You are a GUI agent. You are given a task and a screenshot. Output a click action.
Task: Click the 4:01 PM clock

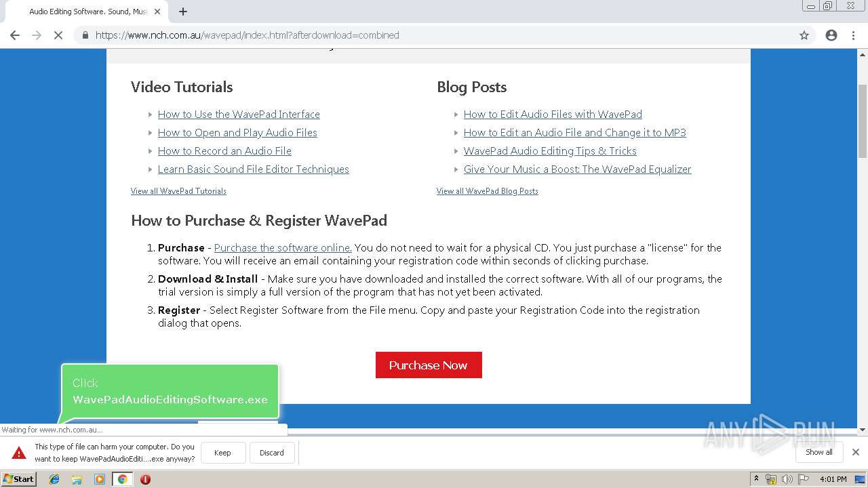coord(833,479)
